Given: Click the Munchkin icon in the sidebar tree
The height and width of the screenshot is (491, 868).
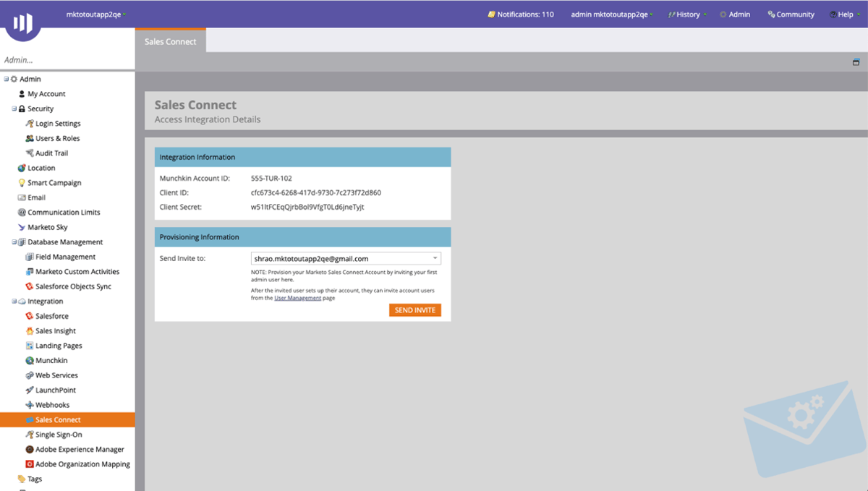Looking at the screenshot, I should (x=29, y=360).
